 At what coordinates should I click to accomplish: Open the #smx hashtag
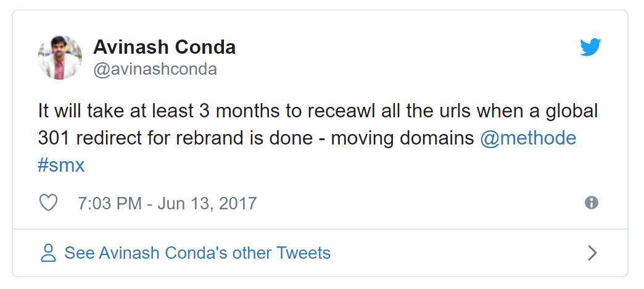click(60, 165)
